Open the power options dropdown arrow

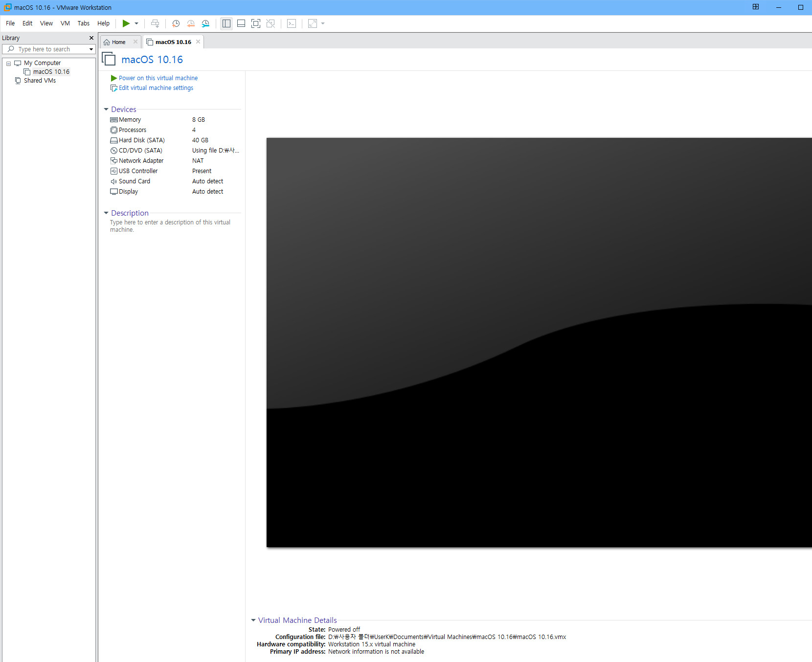pos(136,23)
